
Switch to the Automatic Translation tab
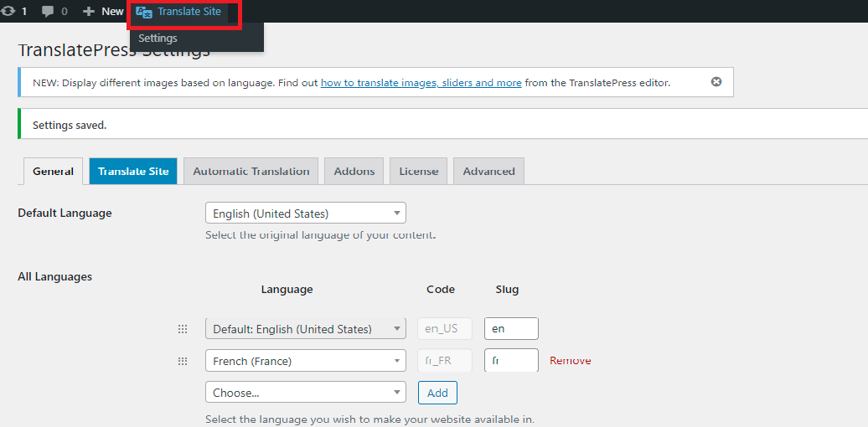click(x=251, y=171)
